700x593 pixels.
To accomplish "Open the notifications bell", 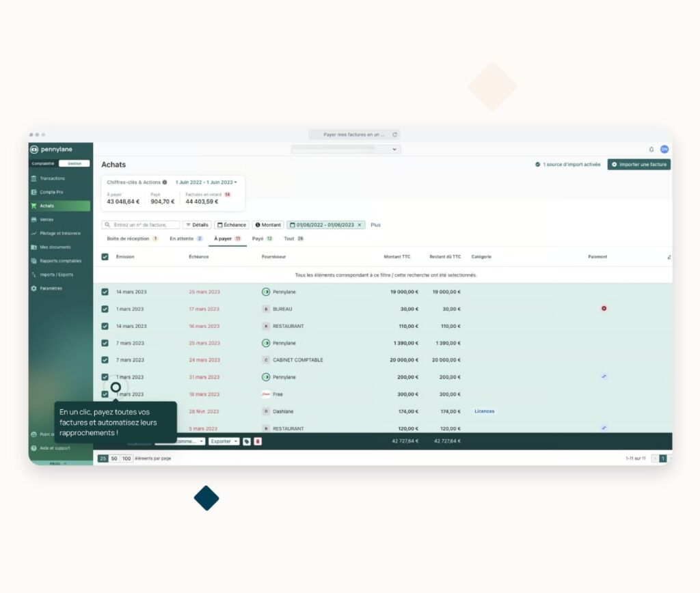I will coord(651,150).
